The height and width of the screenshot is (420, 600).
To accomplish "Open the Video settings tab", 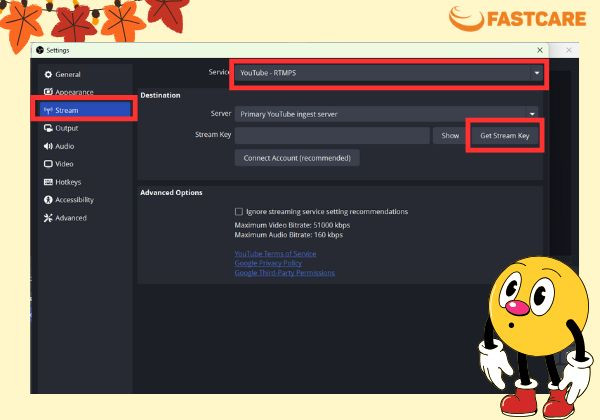I will click(x=85, y=164).
